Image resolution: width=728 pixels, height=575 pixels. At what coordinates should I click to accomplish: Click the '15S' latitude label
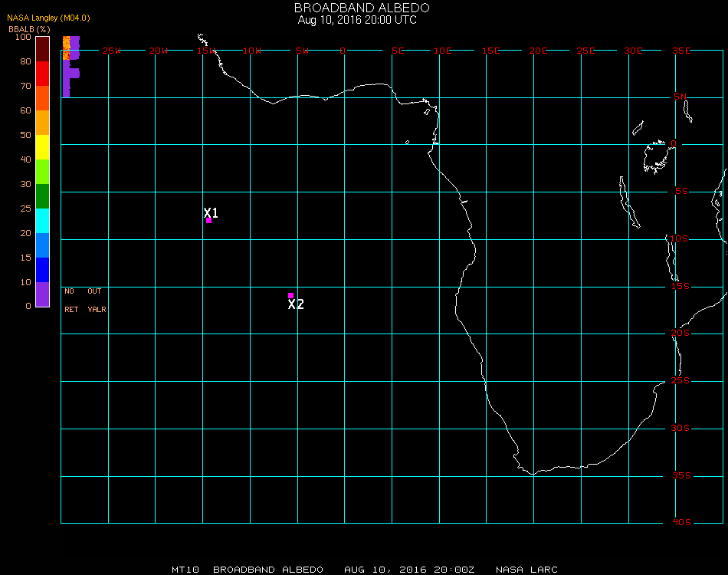680,286
